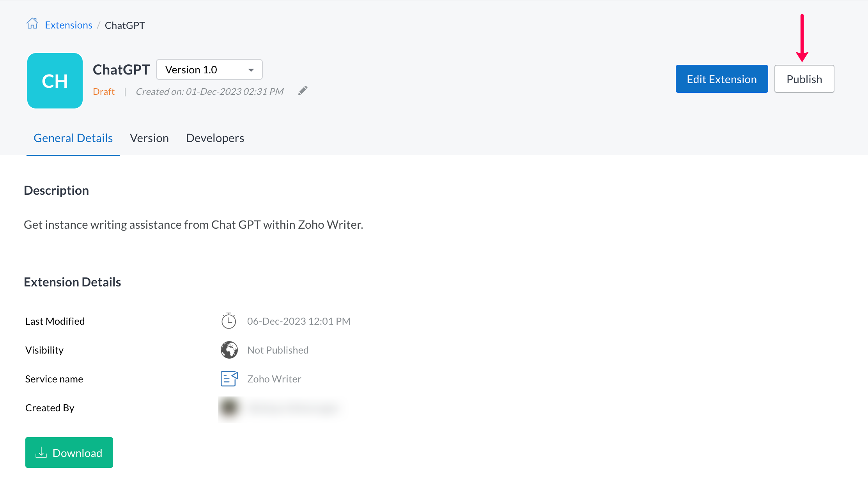
Task: Click the Edit Extension button
Action: pyautogui.click(x=722, y=79)
